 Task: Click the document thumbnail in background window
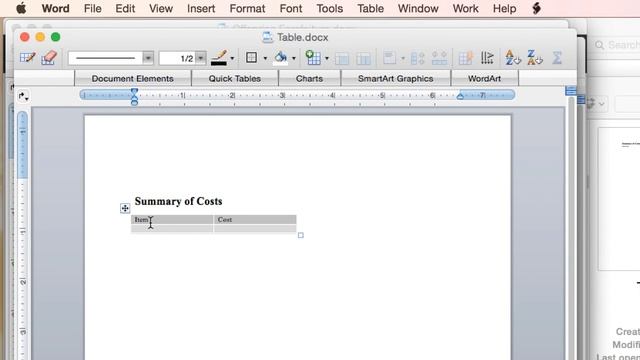point(620,199)
